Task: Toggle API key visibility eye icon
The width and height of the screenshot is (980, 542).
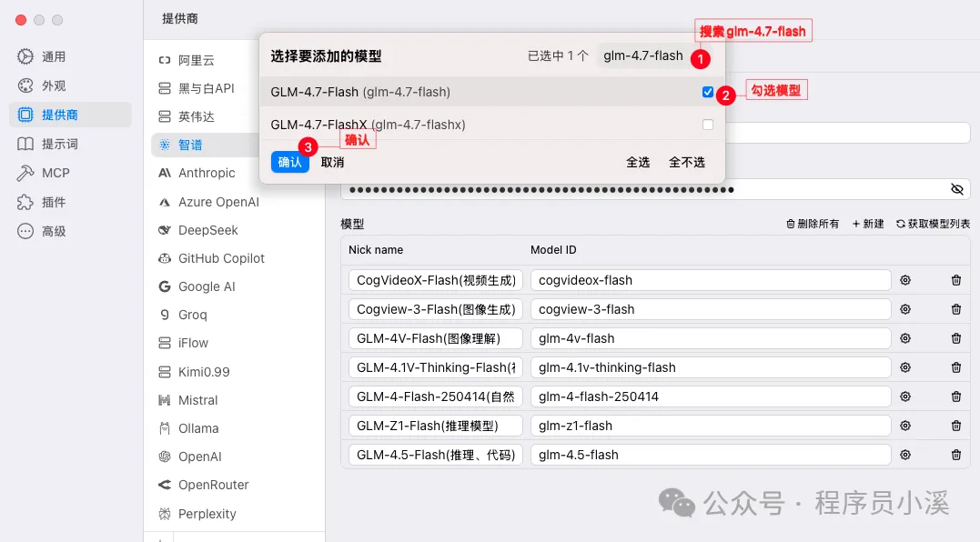Action: pyautogui.click(x=957, y=189)
